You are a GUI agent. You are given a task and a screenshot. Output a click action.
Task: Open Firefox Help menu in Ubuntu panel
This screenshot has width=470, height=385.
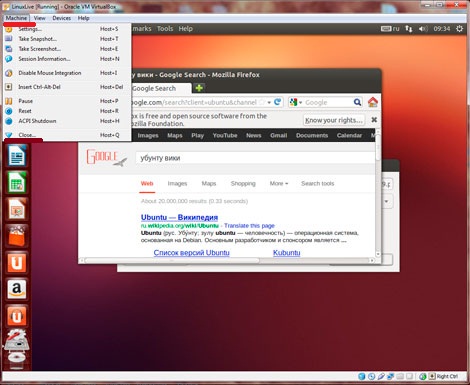(x=185, y=29)
